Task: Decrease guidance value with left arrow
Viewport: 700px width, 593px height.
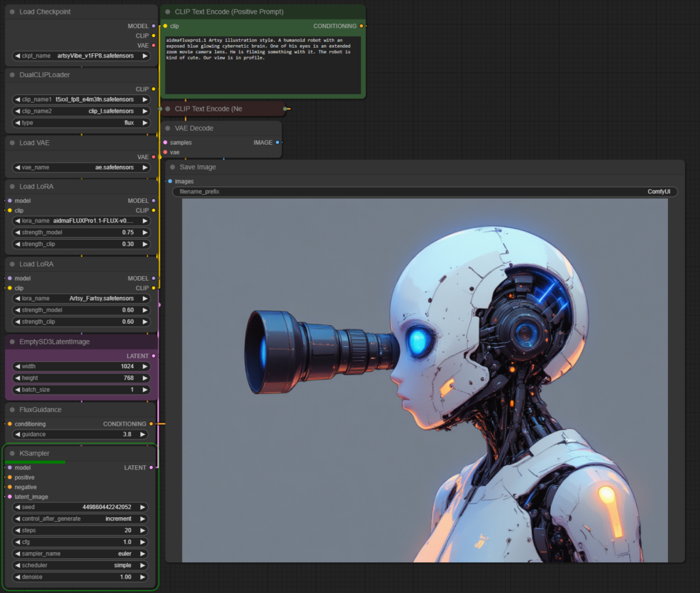Action: tap(17, 435)
